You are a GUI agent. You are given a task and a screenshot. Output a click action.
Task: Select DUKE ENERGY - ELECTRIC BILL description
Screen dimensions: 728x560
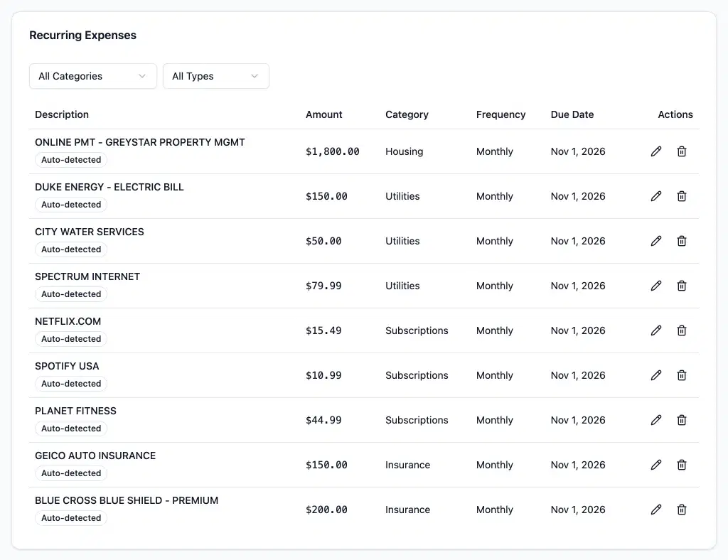[x=109, y=187]
